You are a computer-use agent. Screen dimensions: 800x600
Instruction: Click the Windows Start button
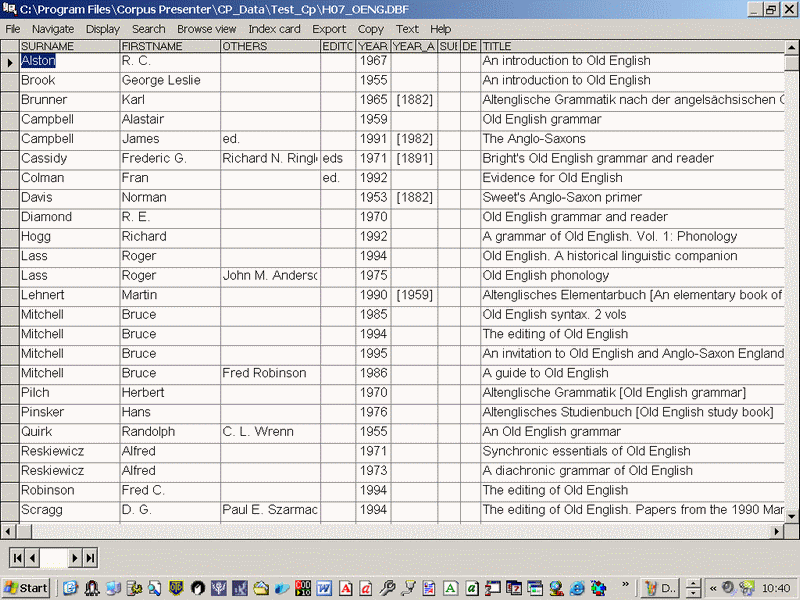[x=27, y=588]
